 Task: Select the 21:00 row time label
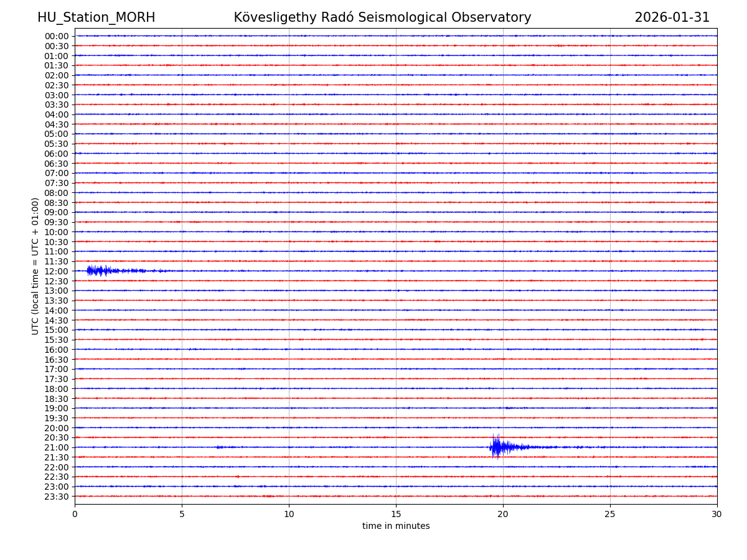point(56,447)
